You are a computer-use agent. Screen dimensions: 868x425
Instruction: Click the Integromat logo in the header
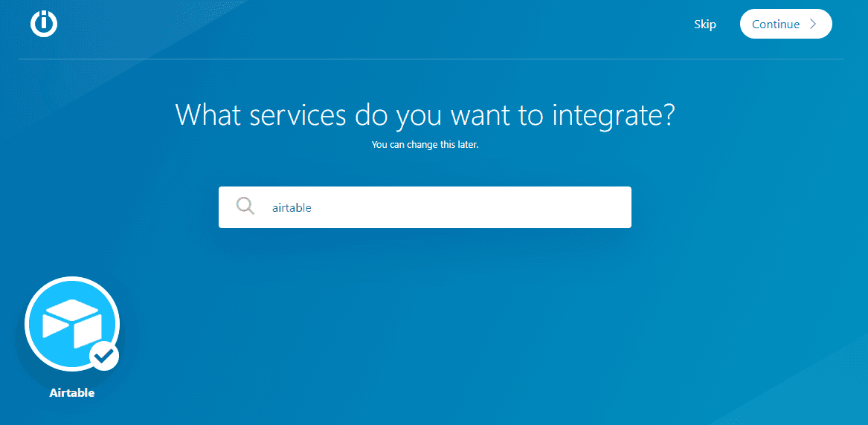click(x=44, y=24)
